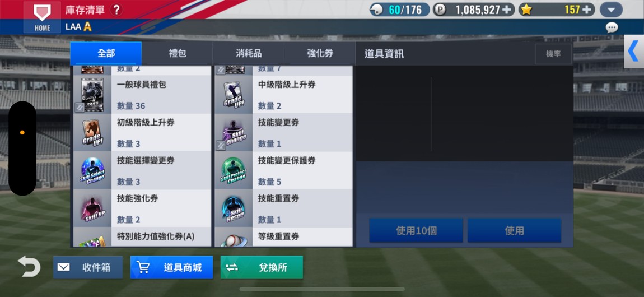The height and width of the screenshot is (297, 644).
Task: Open the 兌換所 exchange
Action: (262, 267)
